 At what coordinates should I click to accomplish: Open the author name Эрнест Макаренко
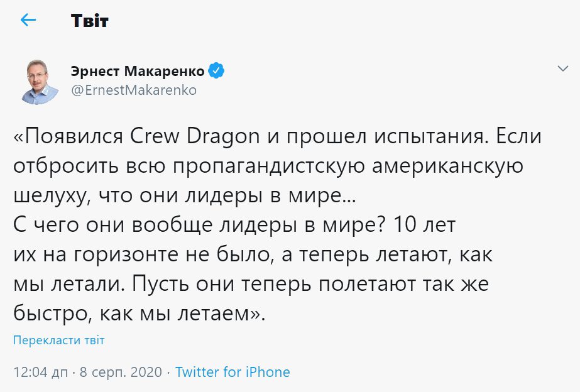(x=138, y=70)
